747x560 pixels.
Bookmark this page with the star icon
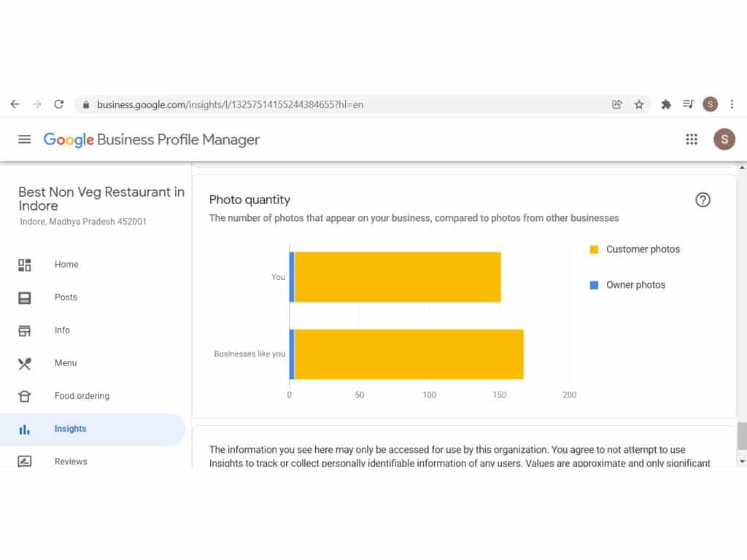639,104
